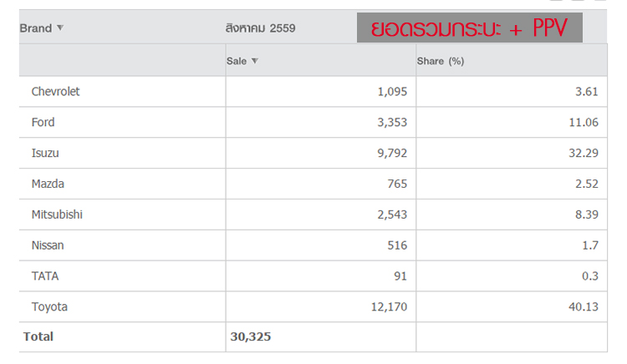Click Toyota's sale figure 12,170
Viewport: 627px width, 364px height.
[387, 306]
